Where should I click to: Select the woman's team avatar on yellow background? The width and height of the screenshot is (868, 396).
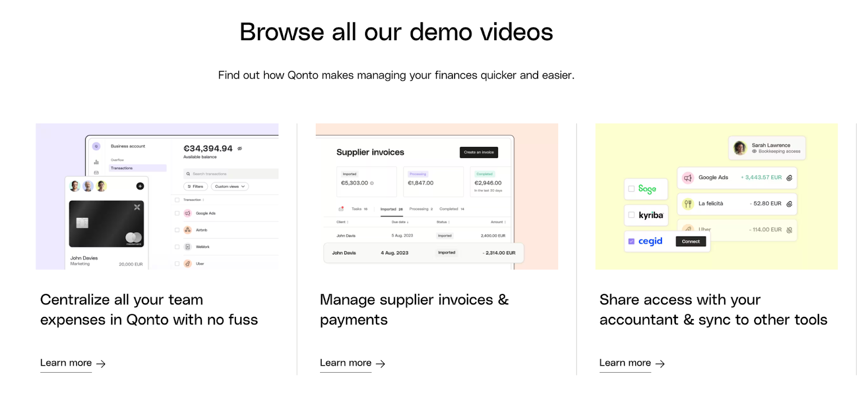click(x=101, y=186)
